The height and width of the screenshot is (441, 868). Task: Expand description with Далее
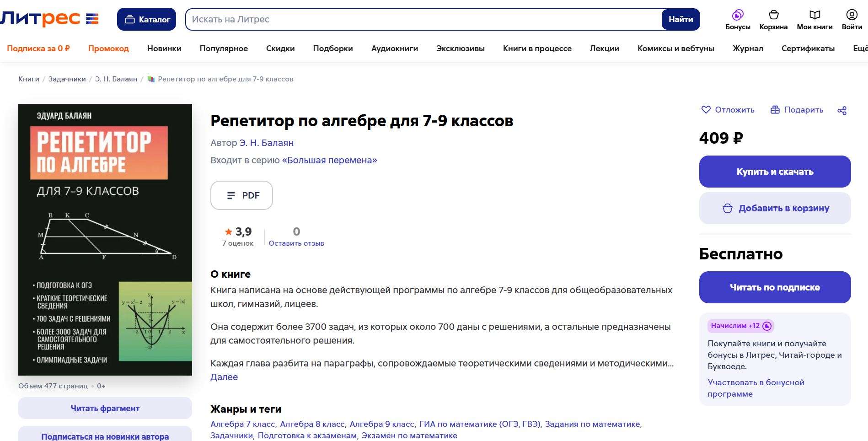click(224, 377)
